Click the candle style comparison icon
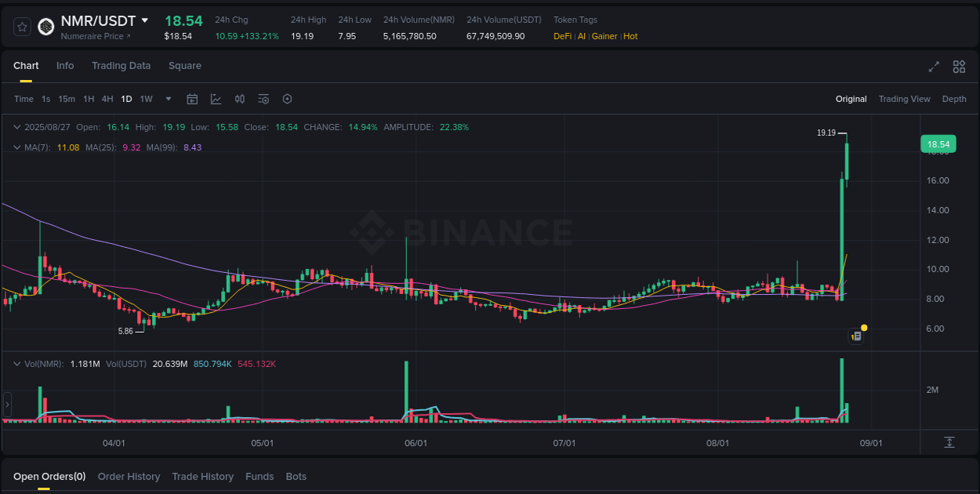The height and width of the screenshot is (494, 980). point(240,99)
